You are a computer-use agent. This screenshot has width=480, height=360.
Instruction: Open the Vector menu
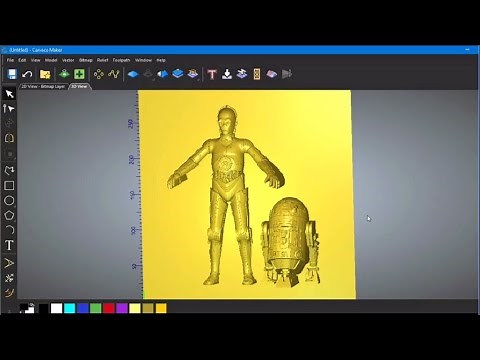[x=68, y=60]
